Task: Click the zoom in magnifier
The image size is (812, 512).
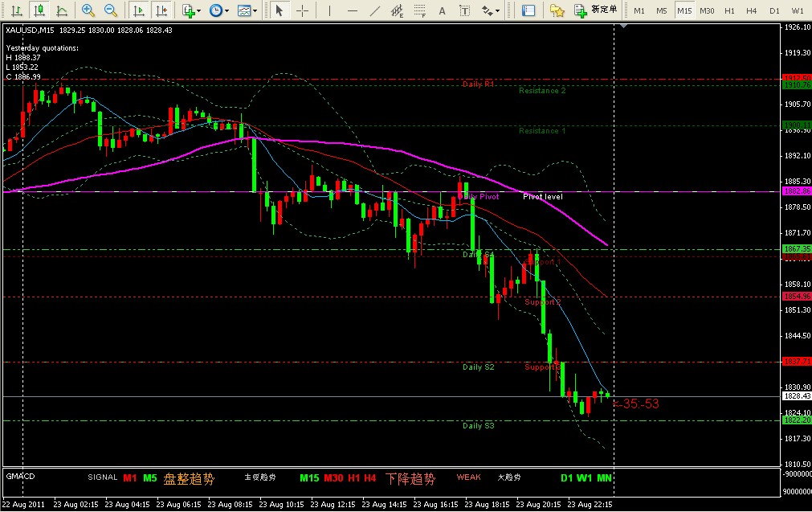Action: coord(88,10)
